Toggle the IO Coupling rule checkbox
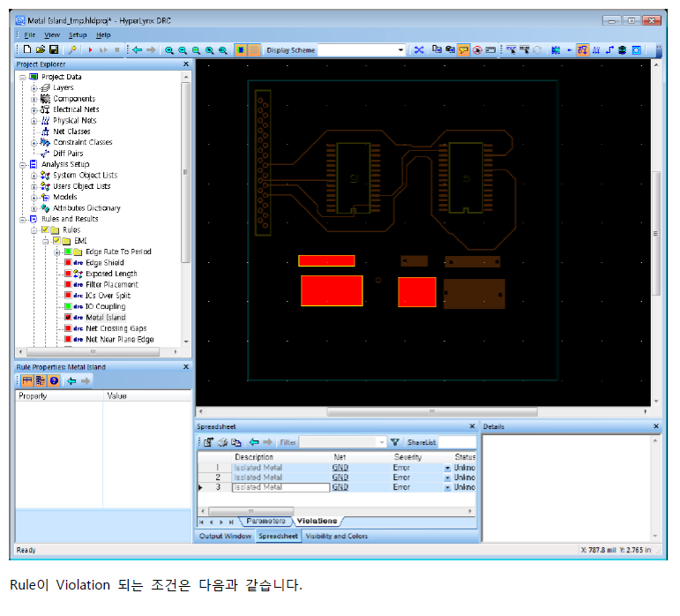 coord(68,306)
